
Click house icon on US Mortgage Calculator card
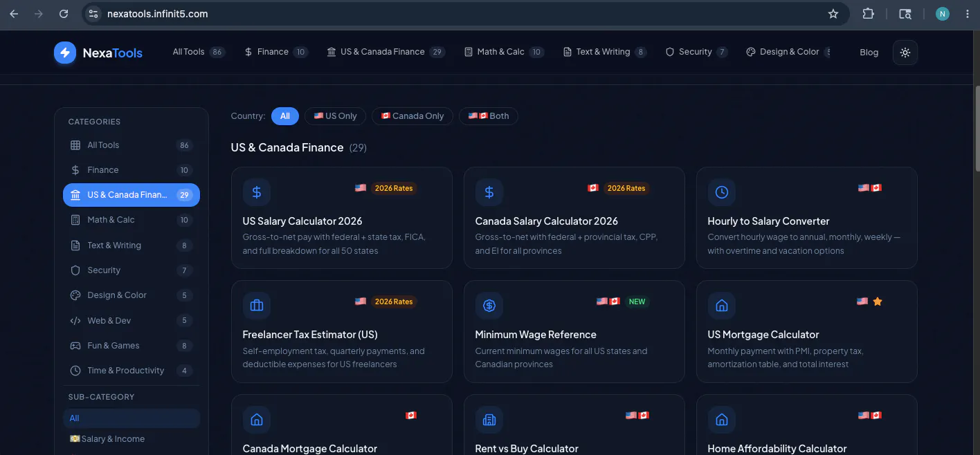722,306
